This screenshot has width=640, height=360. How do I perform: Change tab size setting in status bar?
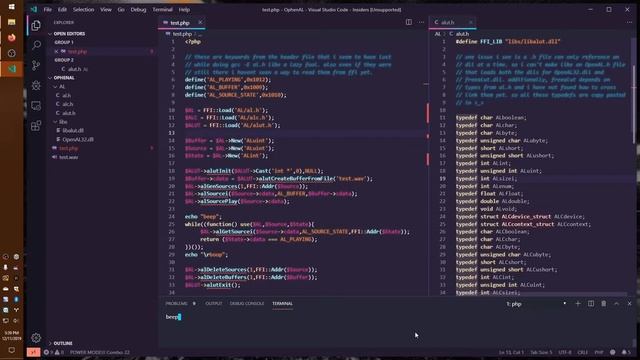point(541,352)
